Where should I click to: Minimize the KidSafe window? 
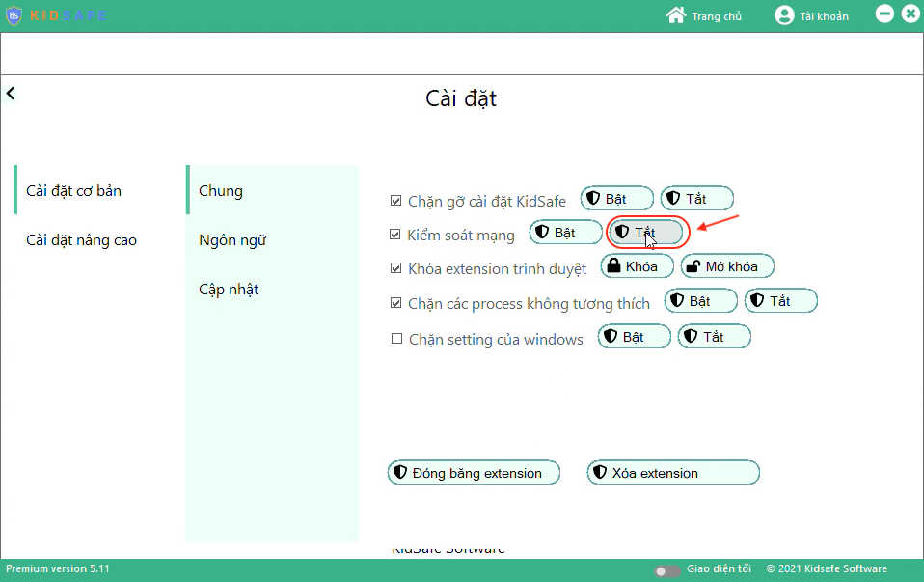tap(884, 14)
